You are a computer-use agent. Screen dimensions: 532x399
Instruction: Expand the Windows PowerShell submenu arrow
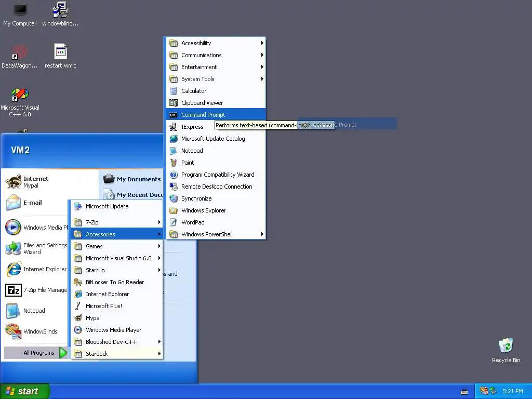[x=262, y=234]
